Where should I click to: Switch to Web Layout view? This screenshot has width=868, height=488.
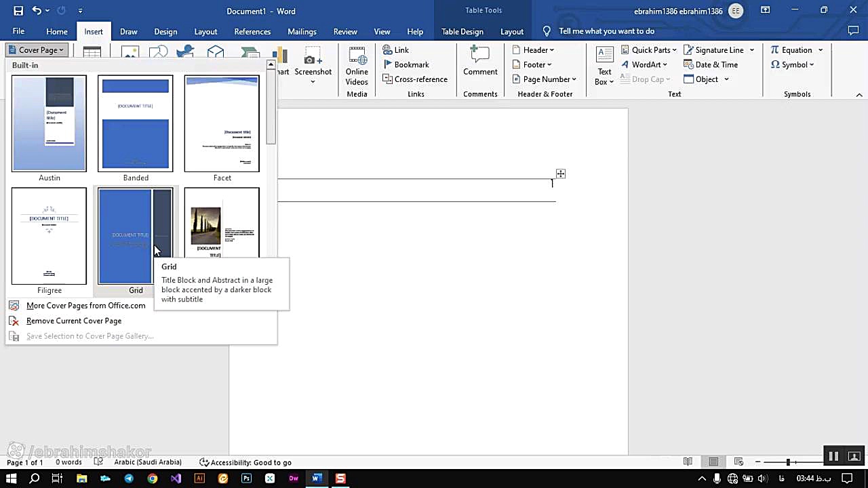click(739, 462)
